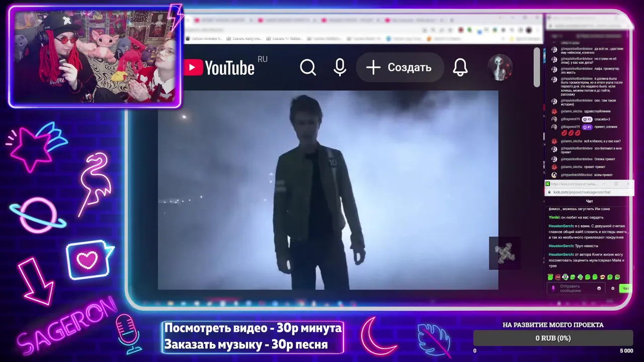
Task: Insert the green halo emote
Action: (550, 277)
